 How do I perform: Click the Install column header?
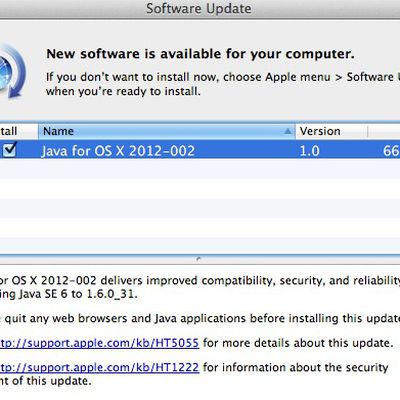tap(19, 131)
